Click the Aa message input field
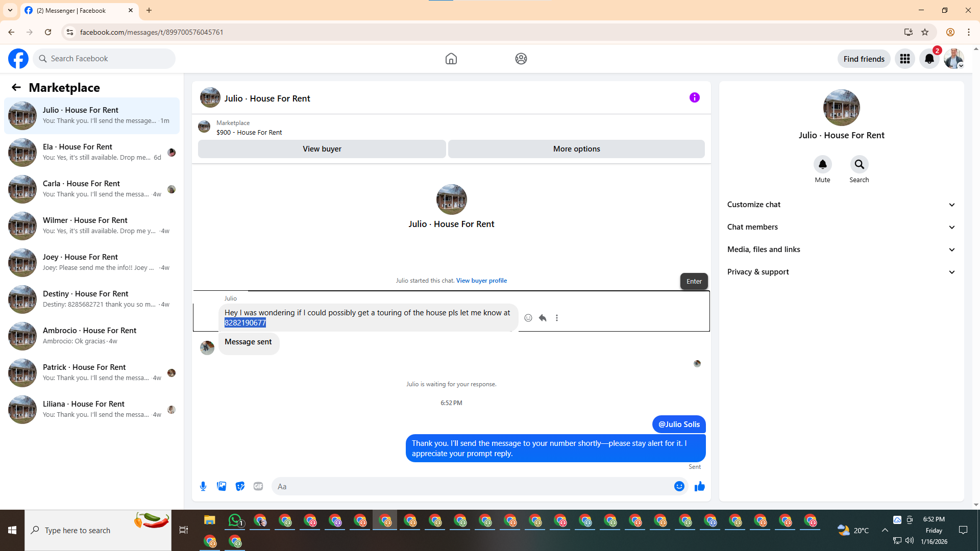The height and width of the screenshot is (551, 980). pos(472,486)
